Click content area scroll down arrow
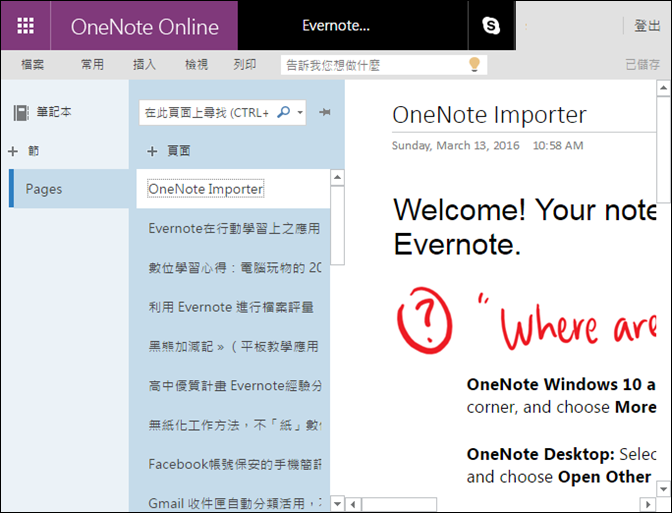672x513 pixels. (663, 489)
